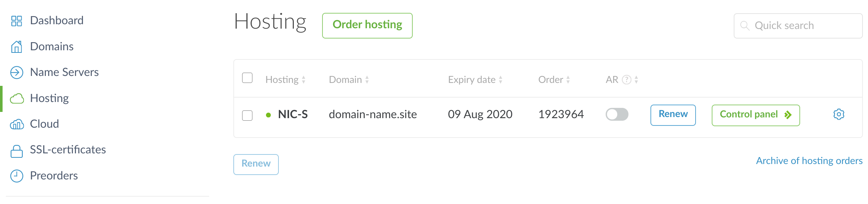The image size is (868, 204).
Task: Click the AR help question mark icon
Action: click(x=627, y=80)
